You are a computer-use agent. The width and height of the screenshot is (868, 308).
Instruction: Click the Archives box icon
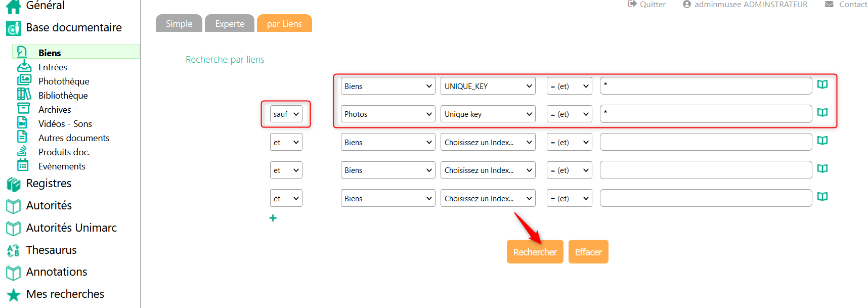click(x=23, y=109)
